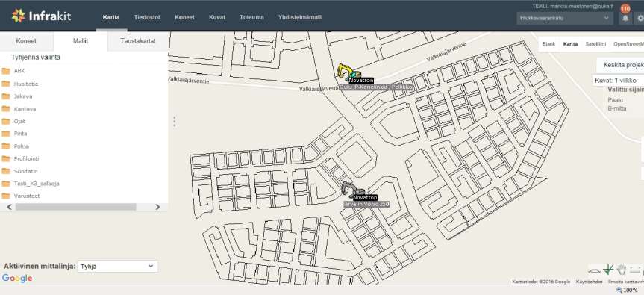
Task: Select the Blank map background option
Action: pos(548,44)
